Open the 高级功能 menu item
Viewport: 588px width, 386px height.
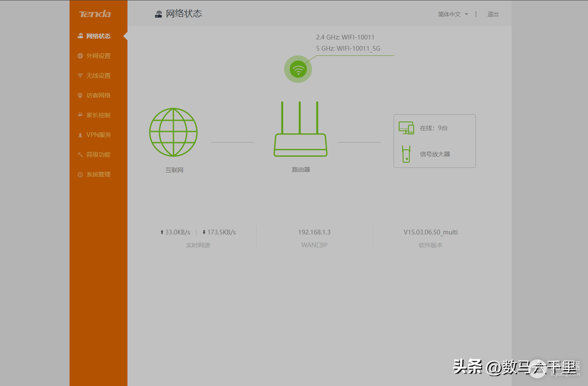98,155
